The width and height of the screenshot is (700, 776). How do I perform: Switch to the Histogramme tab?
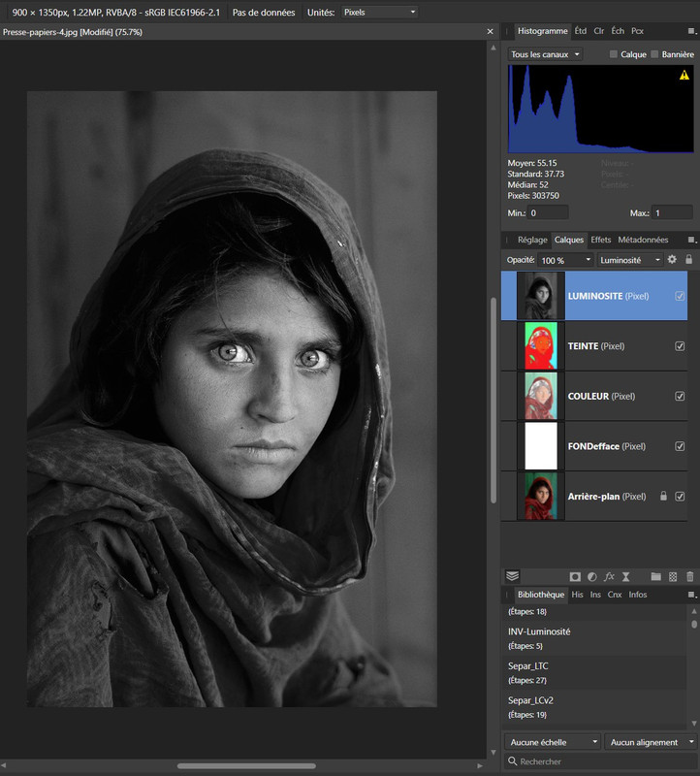pos(542,31)
